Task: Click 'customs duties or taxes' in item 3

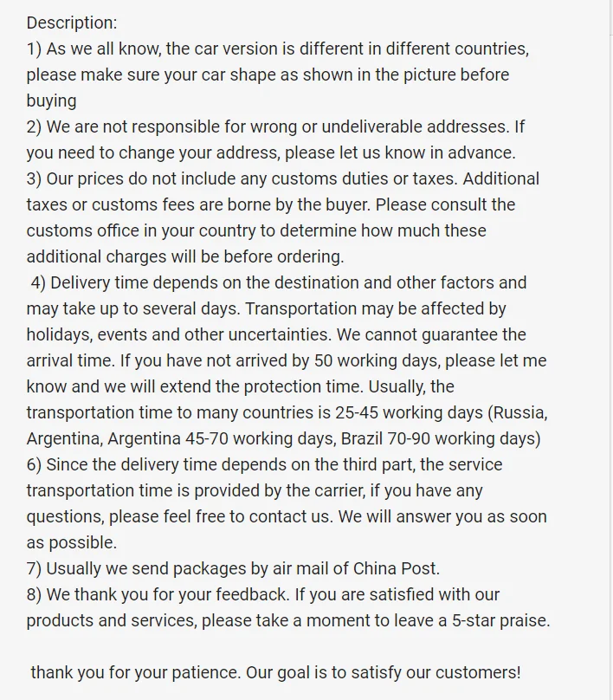Action: 364,178
